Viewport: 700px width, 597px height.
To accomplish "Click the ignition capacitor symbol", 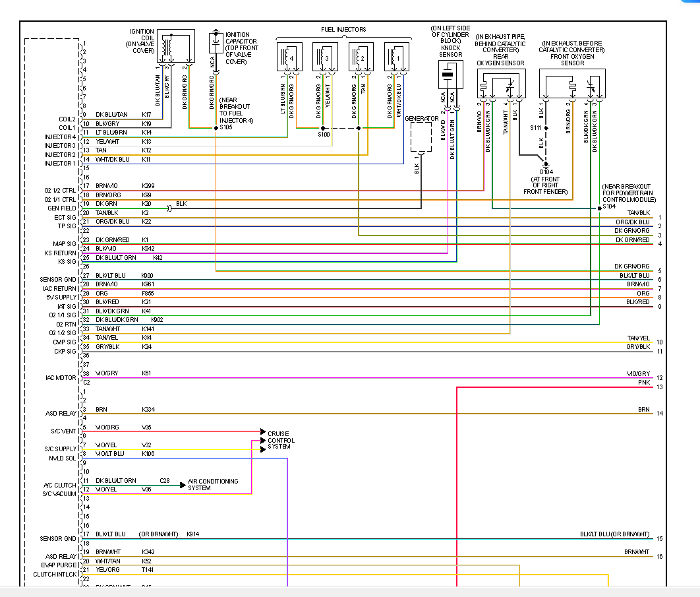I will click(216, 43).
